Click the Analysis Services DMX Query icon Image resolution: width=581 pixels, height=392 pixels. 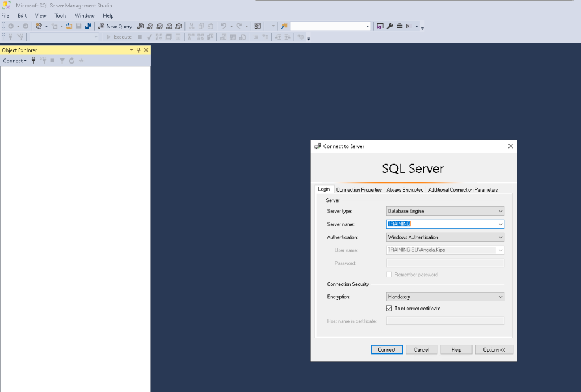159,26
